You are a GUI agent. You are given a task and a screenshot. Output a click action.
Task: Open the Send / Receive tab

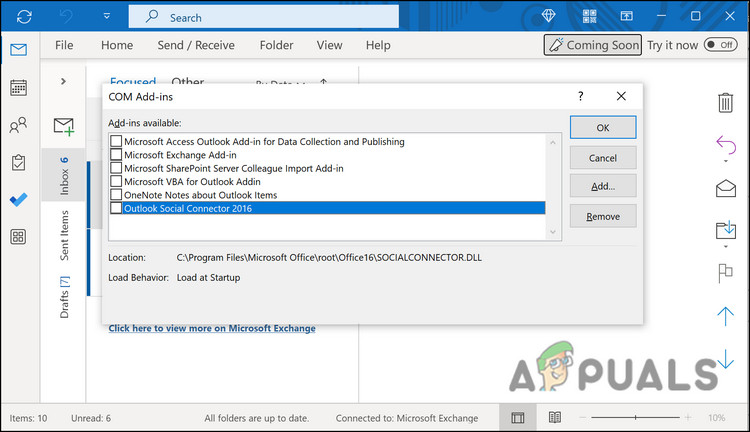pos(196,45)
